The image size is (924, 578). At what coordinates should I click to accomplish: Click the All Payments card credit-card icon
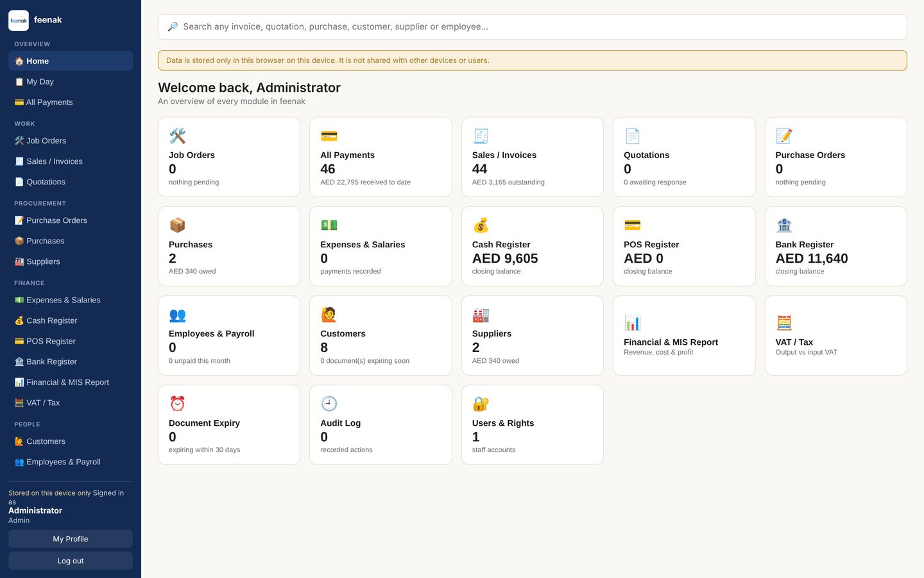(x=329, y=136)
